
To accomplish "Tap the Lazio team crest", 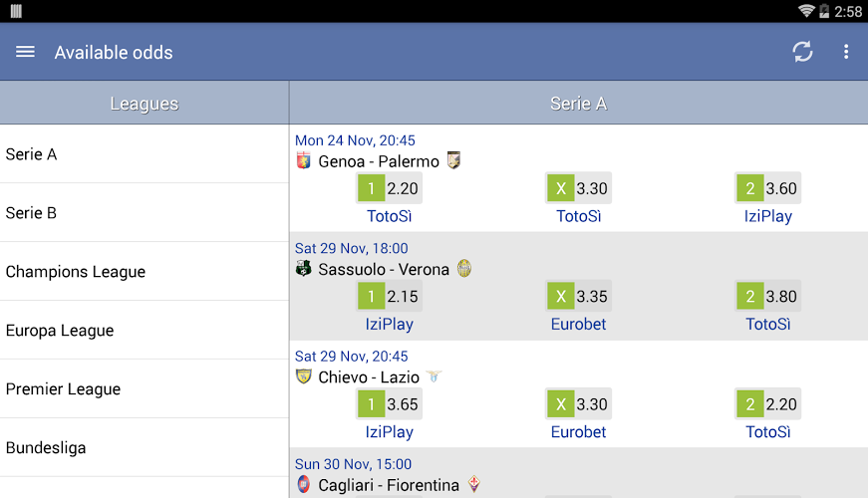I will click(434, 376).
